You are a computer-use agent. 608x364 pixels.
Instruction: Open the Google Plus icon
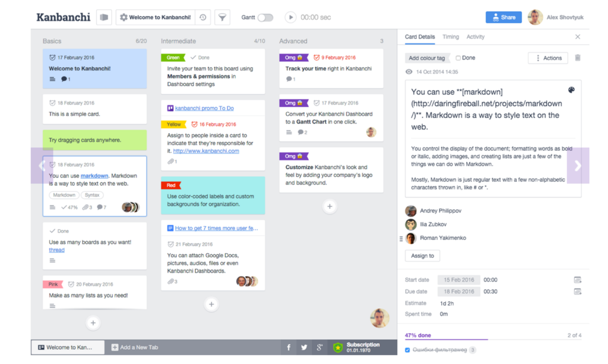point(319,348)
